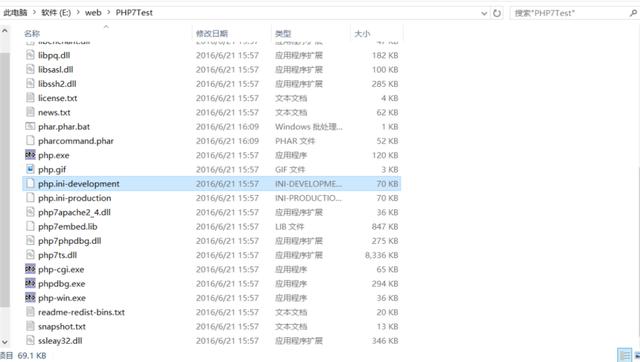Viewport: 640px width, 362px height.
Task: Click the LIB 文件 type cell
Action: point(289,227)
